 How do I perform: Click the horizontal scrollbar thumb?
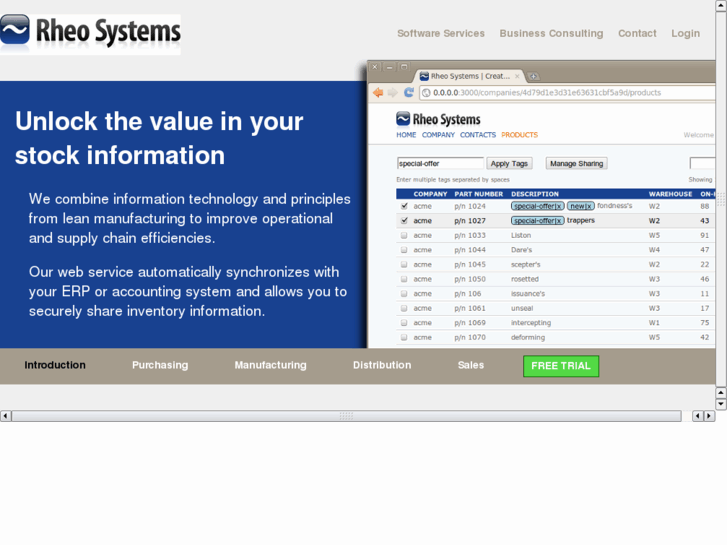click(x=346, y=416)
